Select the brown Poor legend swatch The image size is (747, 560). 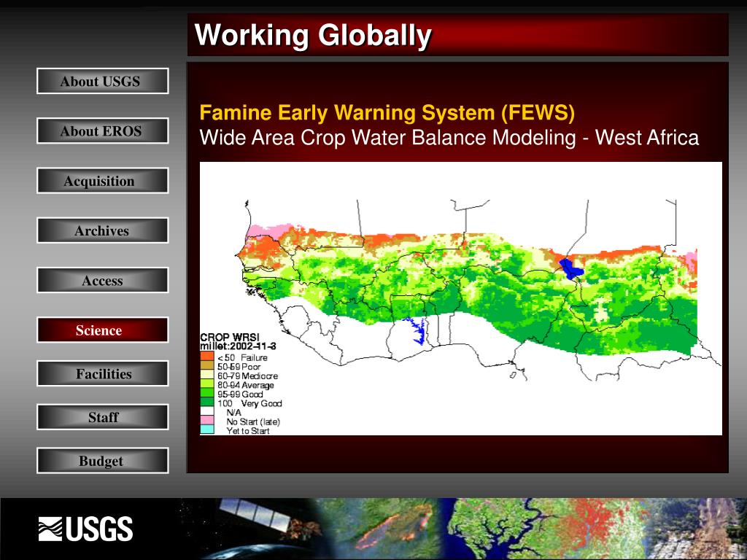pyautogui.click(x=207, y=366)
